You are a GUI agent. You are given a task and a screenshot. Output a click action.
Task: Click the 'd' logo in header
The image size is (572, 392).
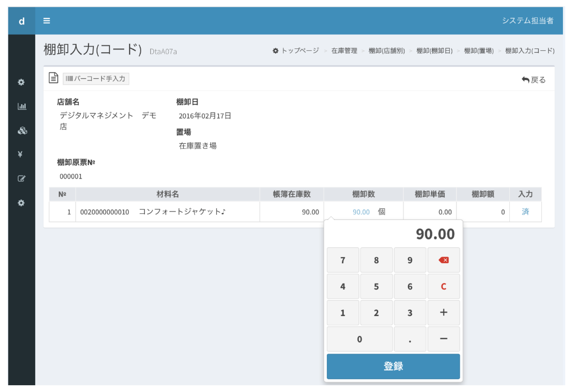[x=22, y=21]
